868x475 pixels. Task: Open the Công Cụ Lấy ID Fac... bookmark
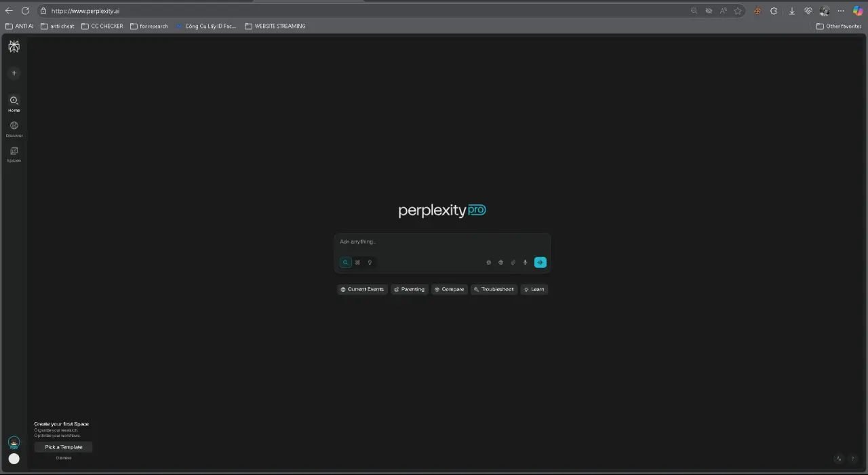[205, 26]
